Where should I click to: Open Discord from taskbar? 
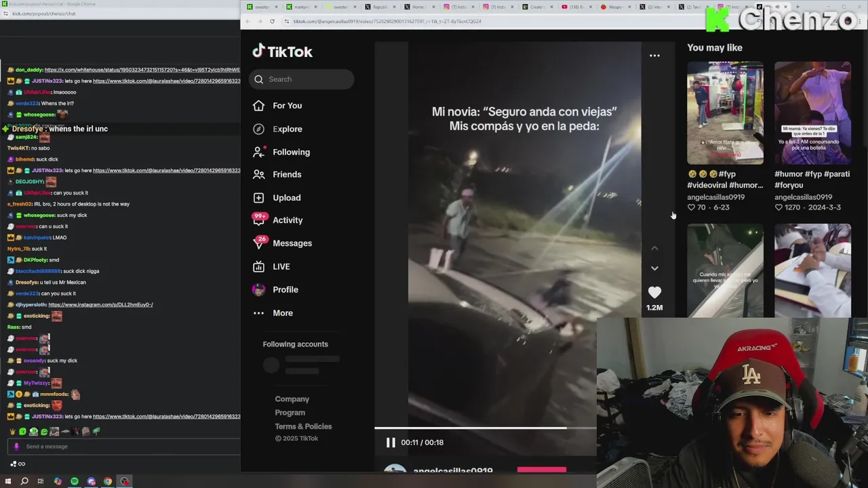tap(92, 481)
